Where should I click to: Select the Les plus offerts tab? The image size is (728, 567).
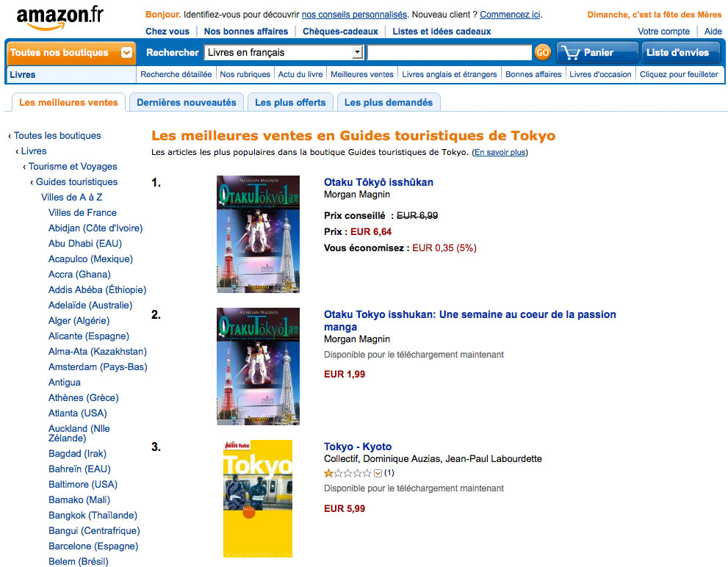coord(290,103)
